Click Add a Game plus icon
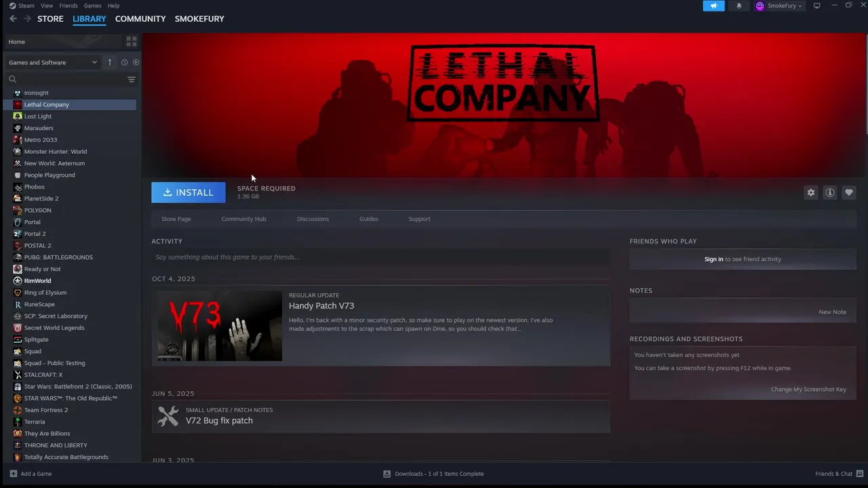 (14, 474)
